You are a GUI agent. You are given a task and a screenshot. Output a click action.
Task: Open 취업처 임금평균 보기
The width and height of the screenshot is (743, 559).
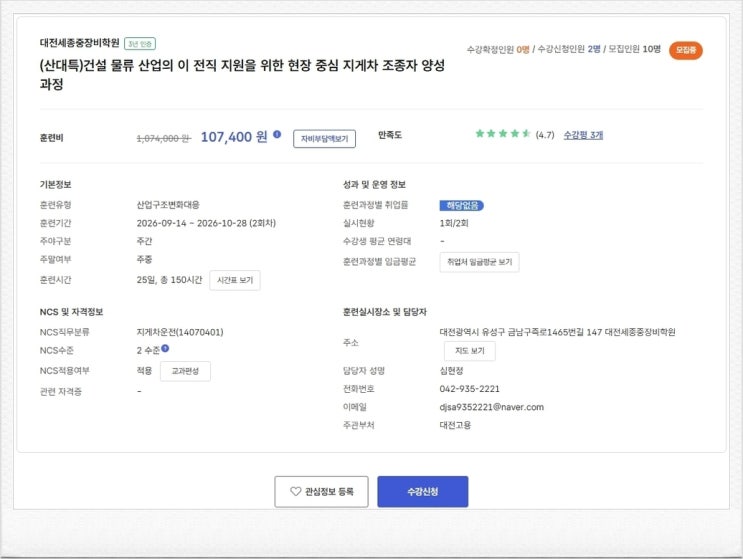480,262
